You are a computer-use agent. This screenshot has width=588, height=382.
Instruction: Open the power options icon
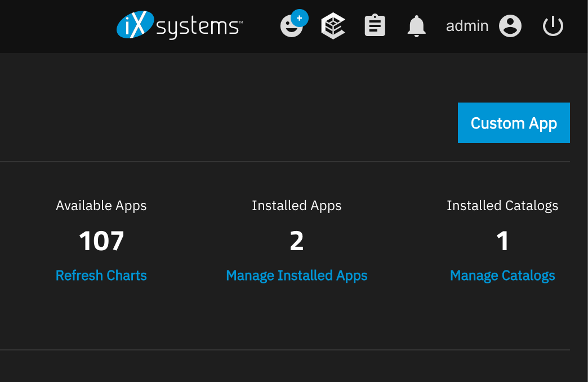pos(553,25)
